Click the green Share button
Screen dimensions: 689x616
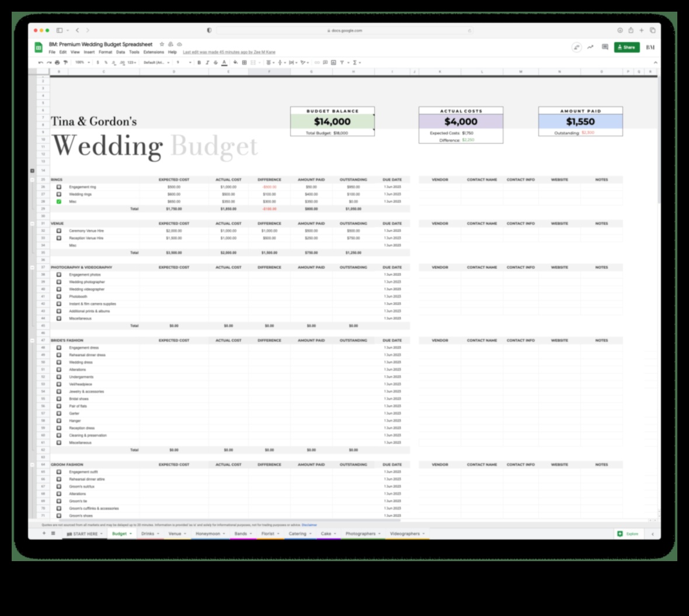pyautogui.click(x=627, y=47)
